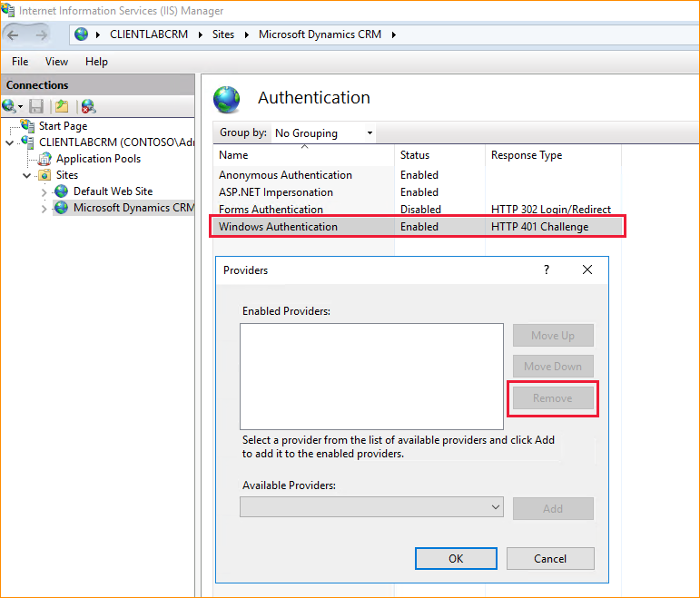This screenshot has width=700, height=598.
Task: Open the Available Providers dropdown
Action: pos(371,507)
